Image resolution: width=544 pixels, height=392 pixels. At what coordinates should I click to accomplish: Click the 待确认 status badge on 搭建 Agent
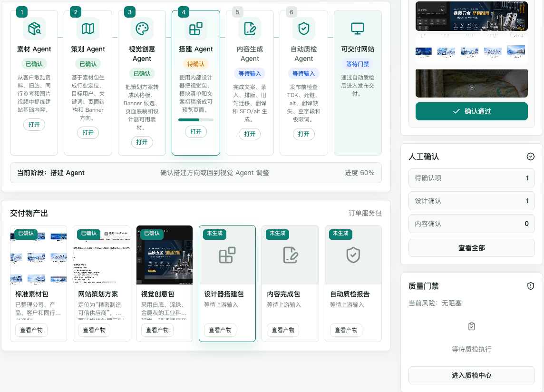click(x=195, y=64)
